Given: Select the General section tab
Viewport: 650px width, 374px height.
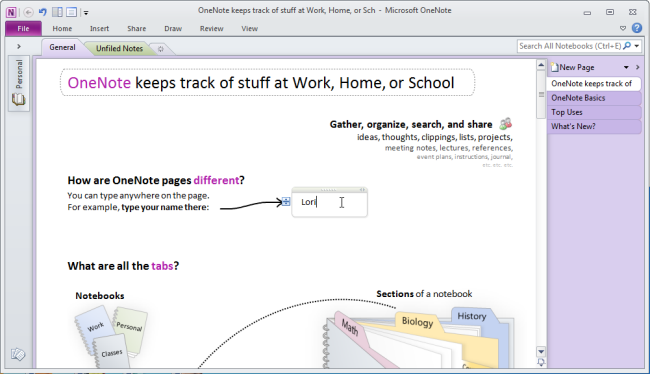Looking at the screenshot, I should coord(62,47).
